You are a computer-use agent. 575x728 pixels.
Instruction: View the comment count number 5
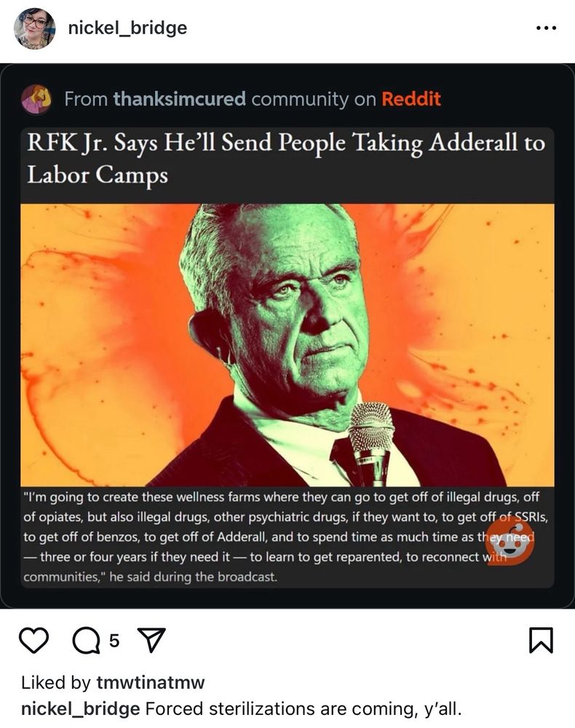[114, 641]
